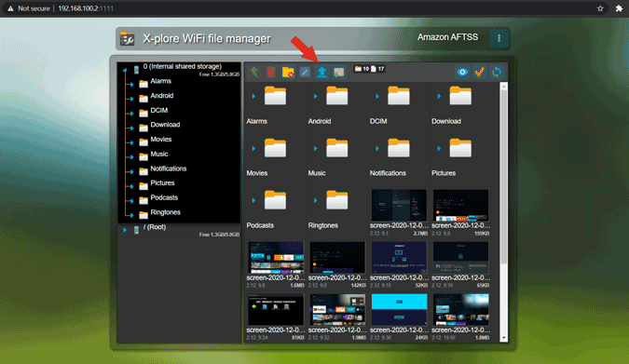This screenshot has width=629, height=364.
Task: Click the rename pencil icon
Action: click(305, 73)
